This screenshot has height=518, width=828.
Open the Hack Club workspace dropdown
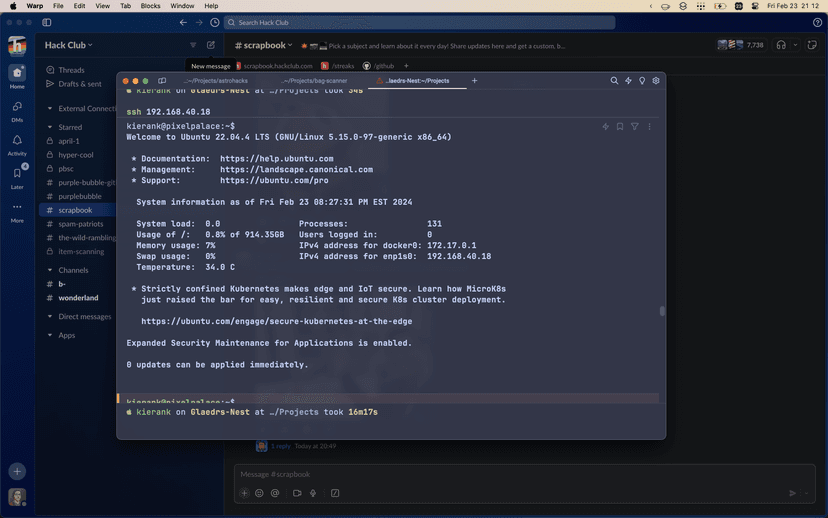(x=68, y=45)
